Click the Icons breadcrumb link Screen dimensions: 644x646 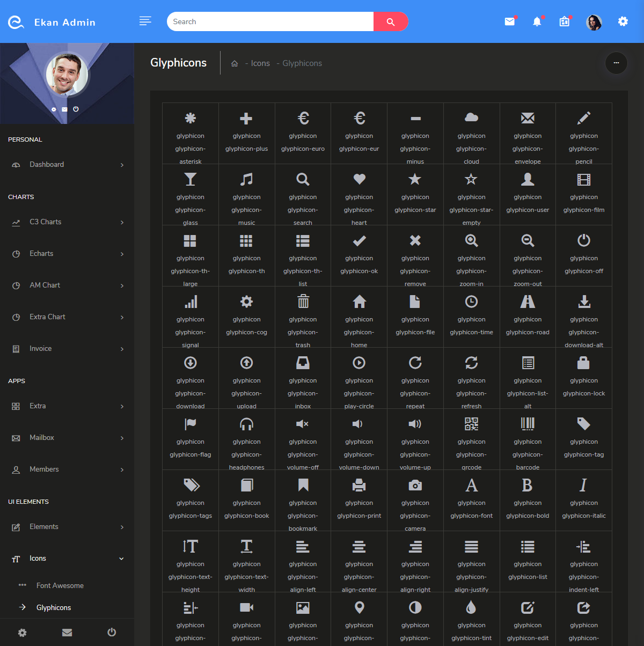point(259,63)
